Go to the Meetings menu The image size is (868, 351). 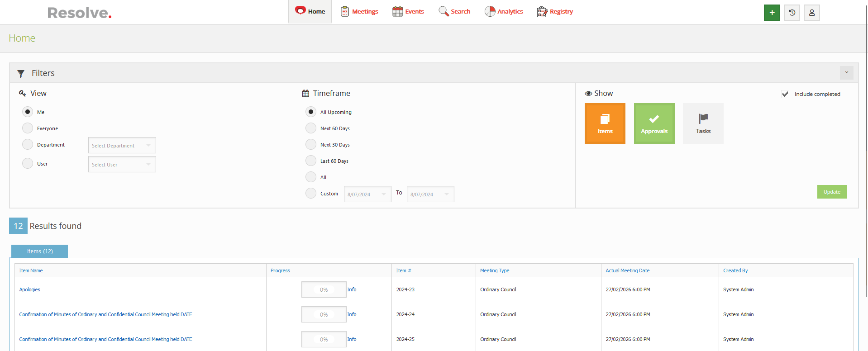click(359, 12)
